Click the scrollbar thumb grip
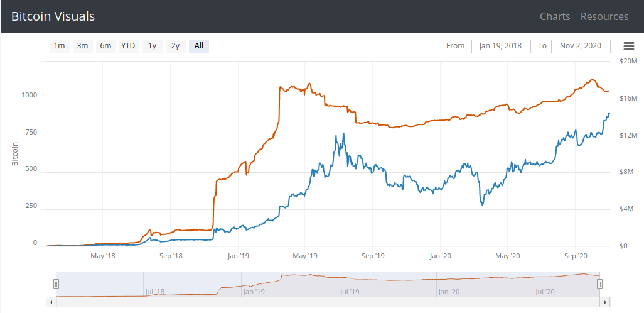 [x=327, y=302]
